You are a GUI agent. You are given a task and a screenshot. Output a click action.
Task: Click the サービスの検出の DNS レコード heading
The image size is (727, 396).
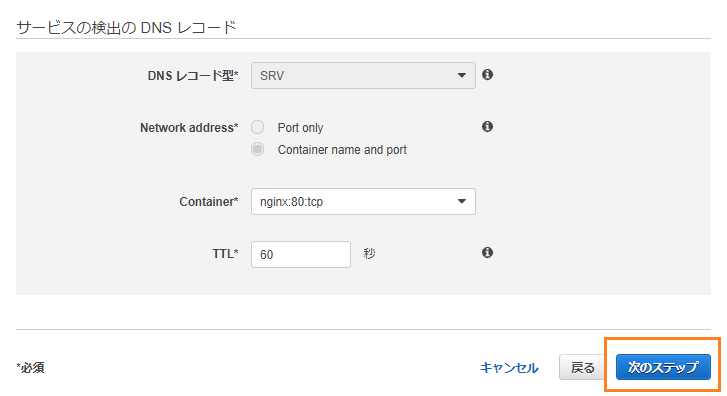[x=127, y=28]
